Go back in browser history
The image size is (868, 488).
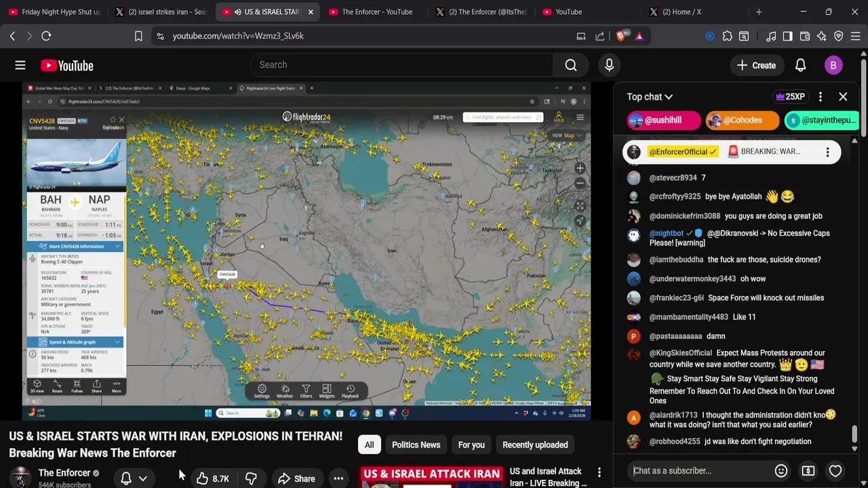[x=12, y=36]
